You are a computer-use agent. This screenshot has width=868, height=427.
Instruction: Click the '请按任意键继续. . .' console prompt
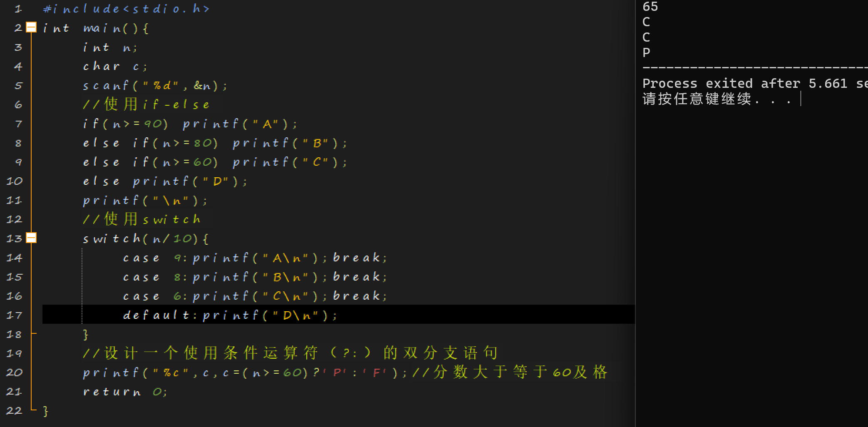[717, 99]
